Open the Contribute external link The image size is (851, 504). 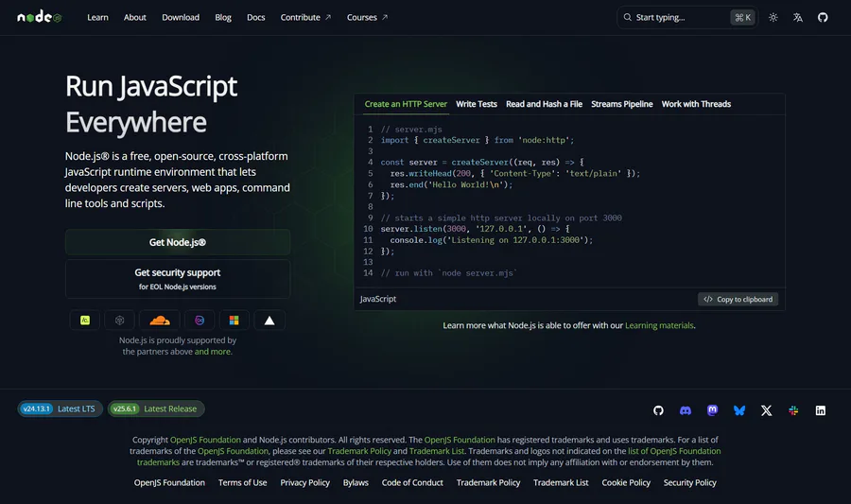[x=305, y=17]
